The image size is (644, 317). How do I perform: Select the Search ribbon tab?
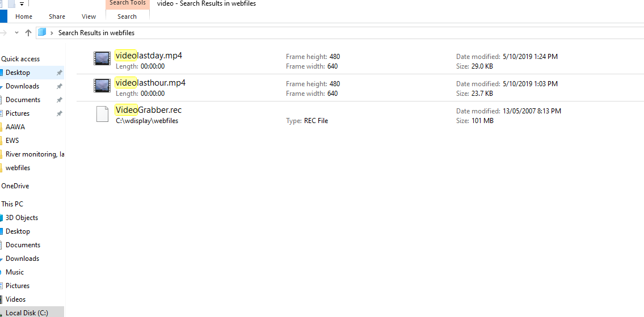(127, 16)
